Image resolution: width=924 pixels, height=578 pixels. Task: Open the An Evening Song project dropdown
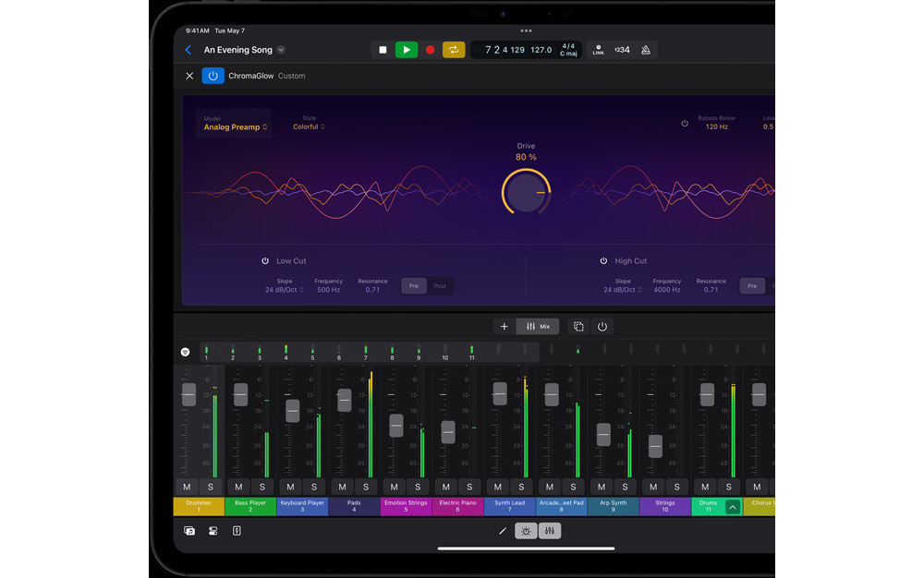coord(281,50)
